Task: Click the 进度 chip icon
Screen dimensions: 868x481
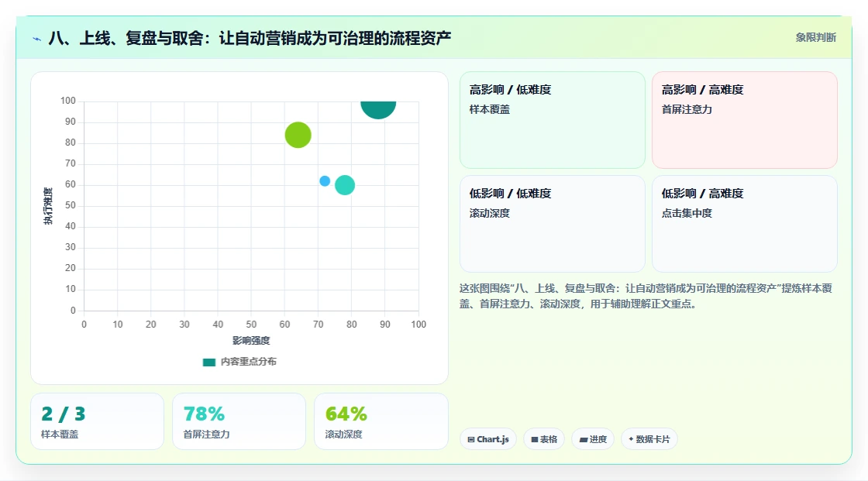Action: 584,439
